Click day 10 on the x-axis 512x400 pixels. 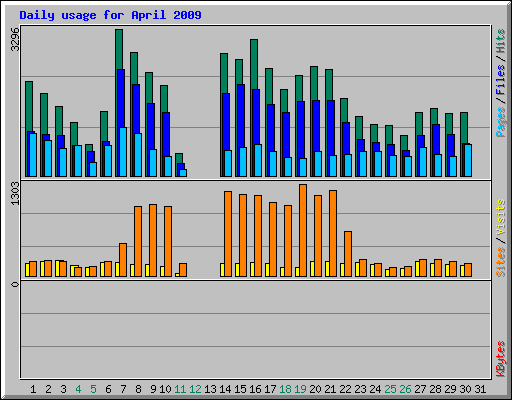(x=165, y=389)
